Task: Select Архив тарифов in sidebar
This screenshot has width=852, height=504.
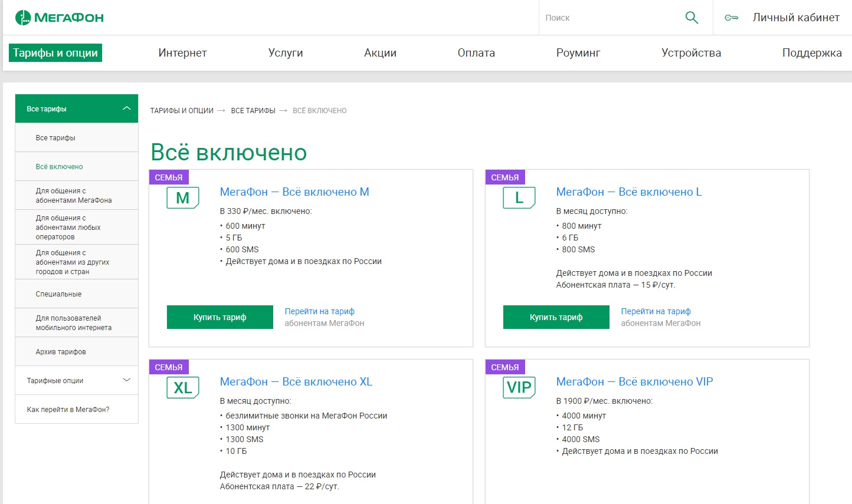Action: point(77,351)
